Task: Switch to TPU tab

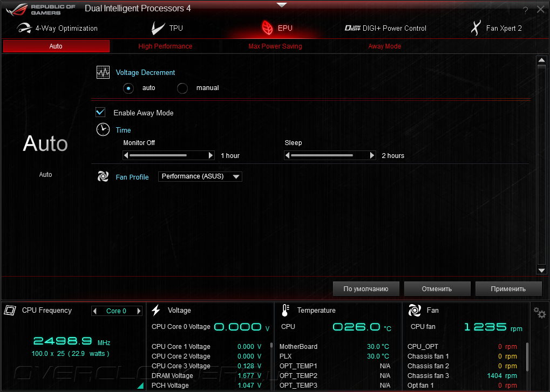Action: point(167,28)
